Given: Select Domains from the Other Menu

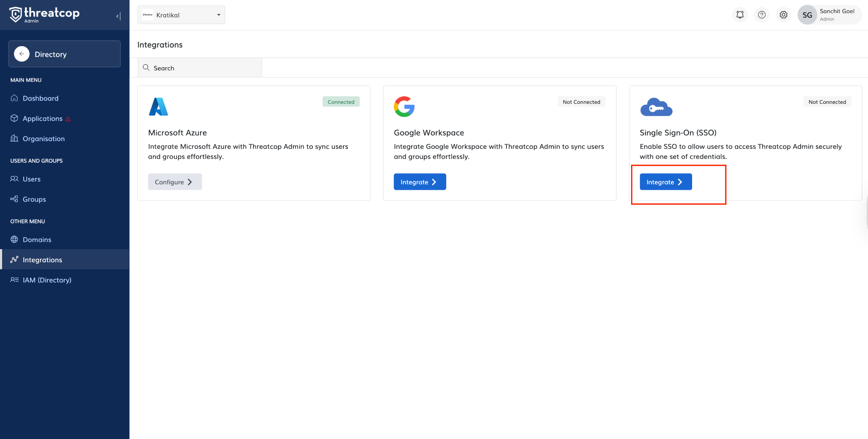Looking at the screenshot, I should pyautogui.click(x=37, y=240).
